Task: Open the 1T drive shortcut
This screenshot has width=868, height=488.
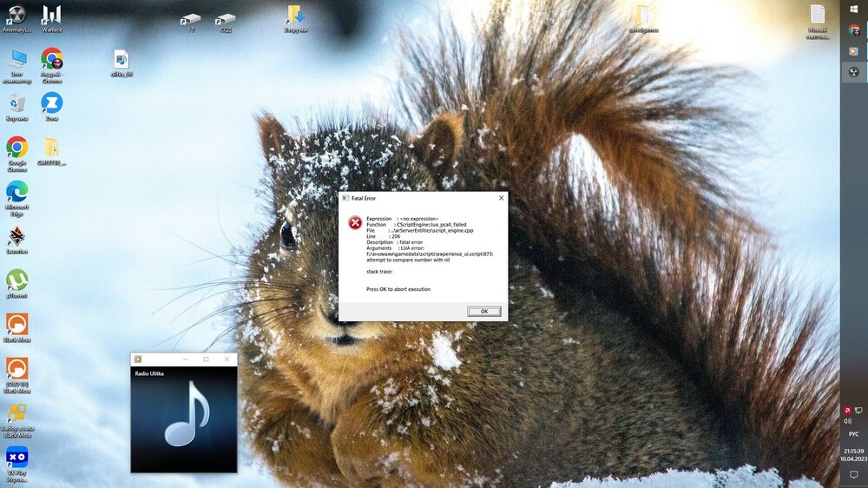Action: tap(190, 18)
